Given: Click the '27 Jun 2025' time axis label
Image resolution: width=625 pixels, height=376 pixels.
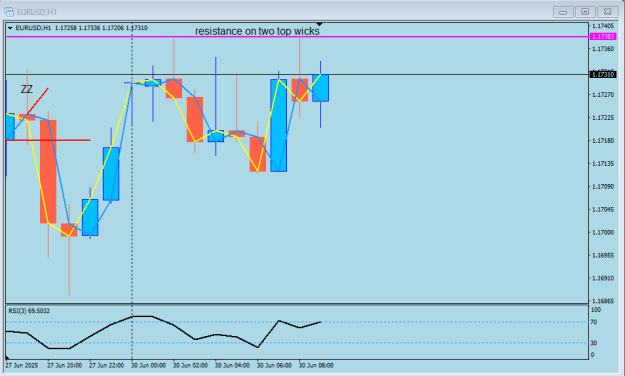Looking at the screenshot, I should (x=22, y=365).
